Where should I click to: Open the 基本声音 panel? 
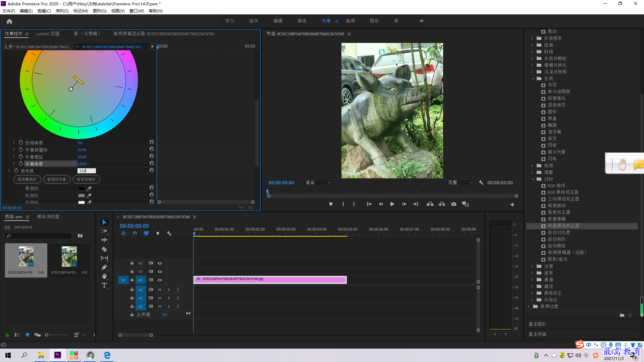(x=537, y=334)
